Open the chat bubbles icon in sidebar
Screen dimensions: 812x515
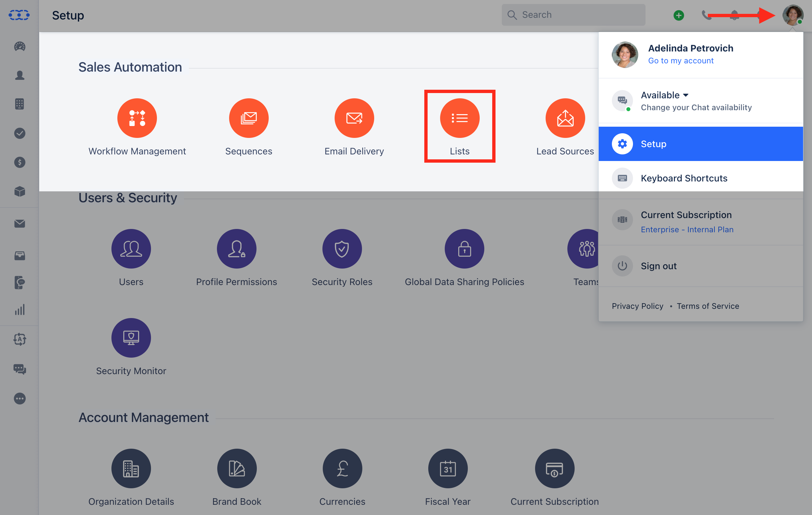click(x=19, y=369)
